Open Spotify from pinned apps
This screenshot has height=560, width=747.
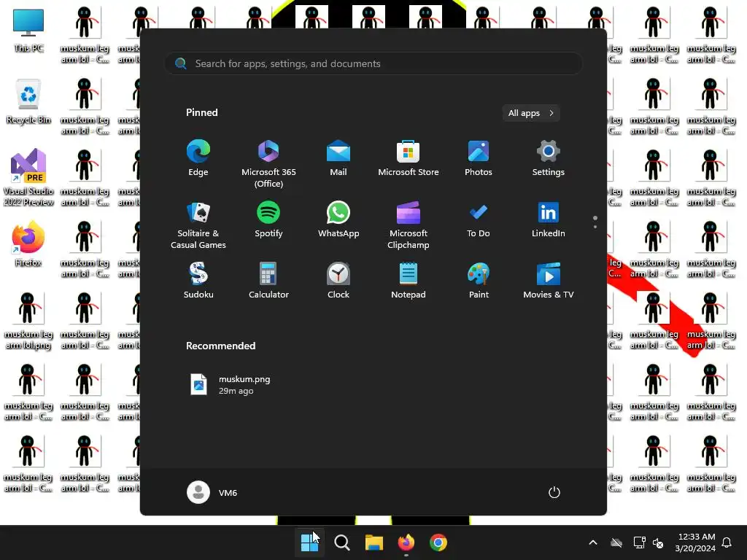[268, 219]
